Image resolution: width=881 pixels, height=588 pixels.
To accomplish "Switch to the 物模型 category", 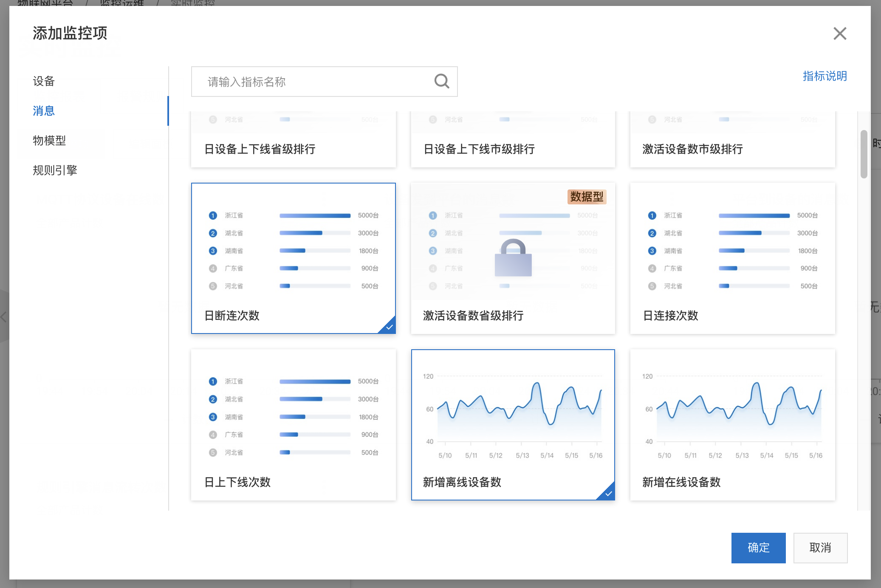I will (x=49, y=141).
